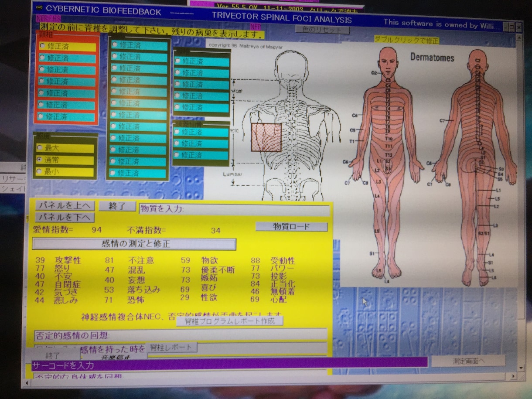Click the 自閉症 emotion entry
532x399 pixels.
pos(68,284)
